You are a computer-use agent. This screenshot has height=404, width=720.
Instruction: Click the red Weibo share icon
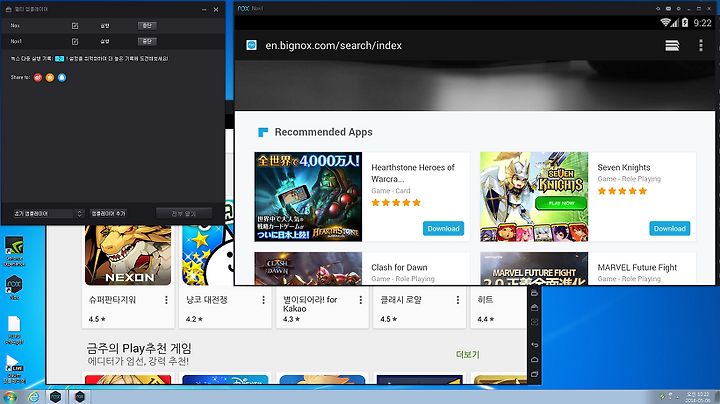(38, 78)
